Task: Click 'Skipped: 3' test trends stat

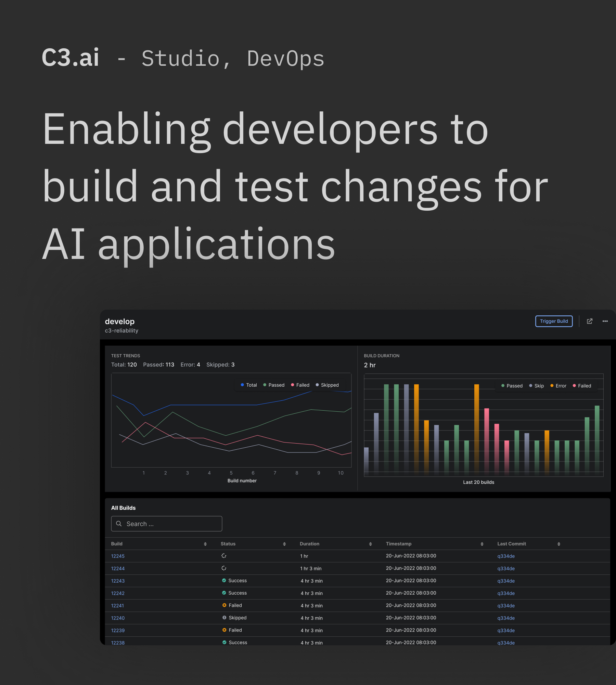Action: coord(220,365)
